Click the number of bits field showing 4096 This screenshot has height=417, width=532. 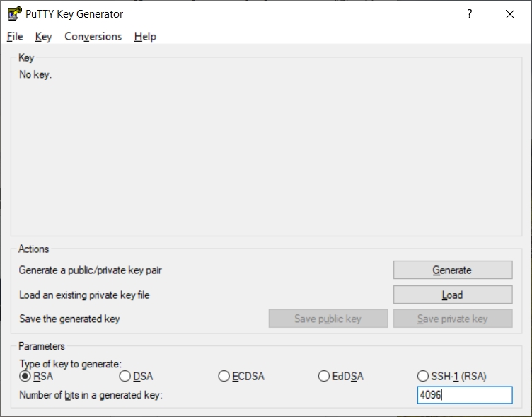(464, 395)
